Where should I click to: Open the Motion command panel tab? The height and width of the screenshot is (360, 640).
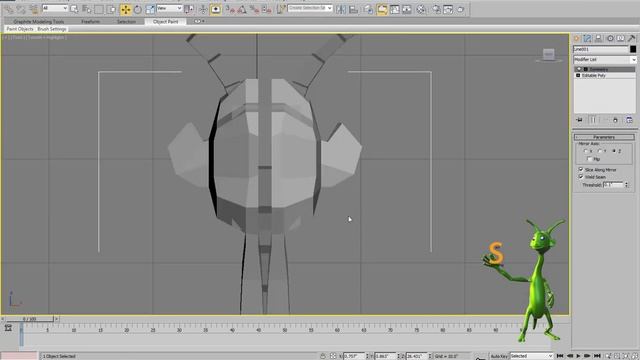coord(610,38)
